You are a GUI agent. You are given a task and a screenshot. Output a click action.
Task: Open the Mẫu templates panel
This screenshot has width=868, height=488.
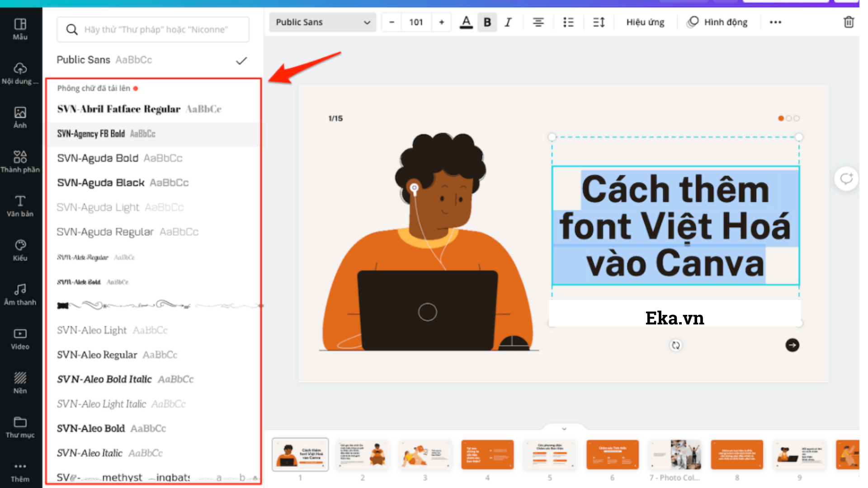(20, 29)
